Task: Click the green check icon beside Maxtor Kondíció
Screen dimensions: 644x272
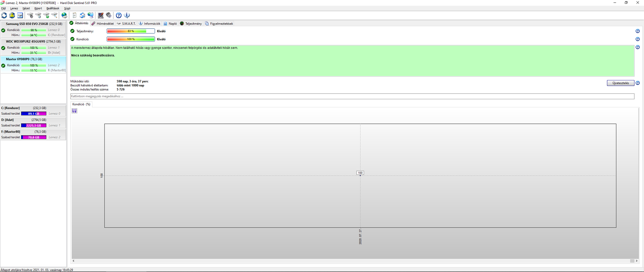Action: (x=3, y=66)
